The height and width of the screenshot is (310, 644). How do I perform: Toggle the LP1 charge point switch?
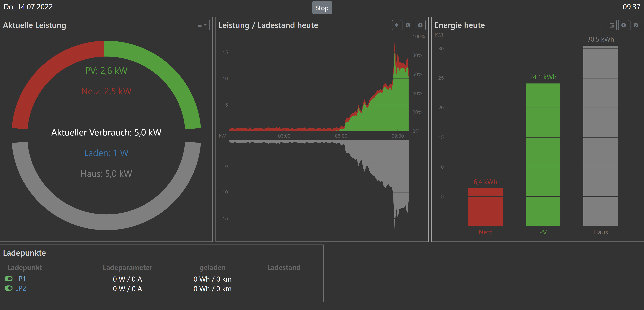(8, 279)
